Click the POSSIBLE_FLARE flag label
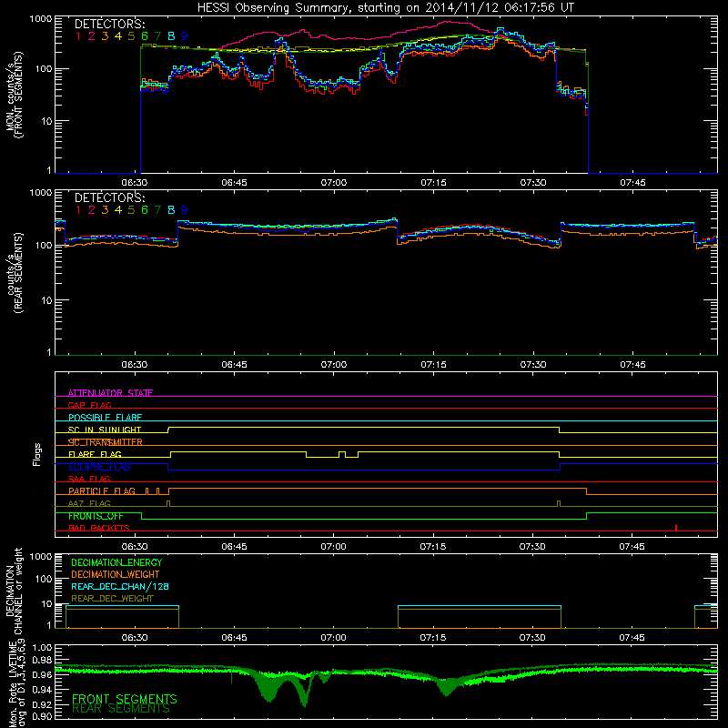This screenshot has height=728, width=728. pyautogui.click(x=105, y=418)
